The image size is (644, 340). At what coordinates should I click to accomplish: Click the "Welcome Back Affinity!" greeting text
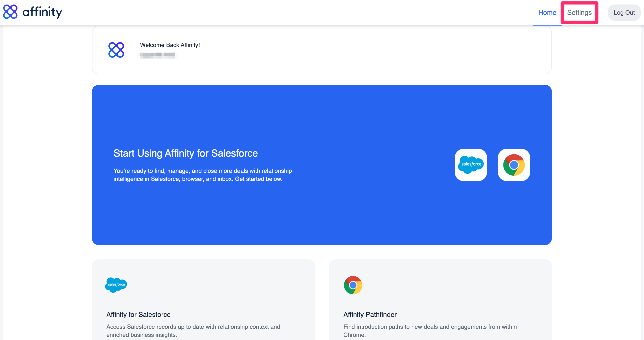tap(170, 45)
